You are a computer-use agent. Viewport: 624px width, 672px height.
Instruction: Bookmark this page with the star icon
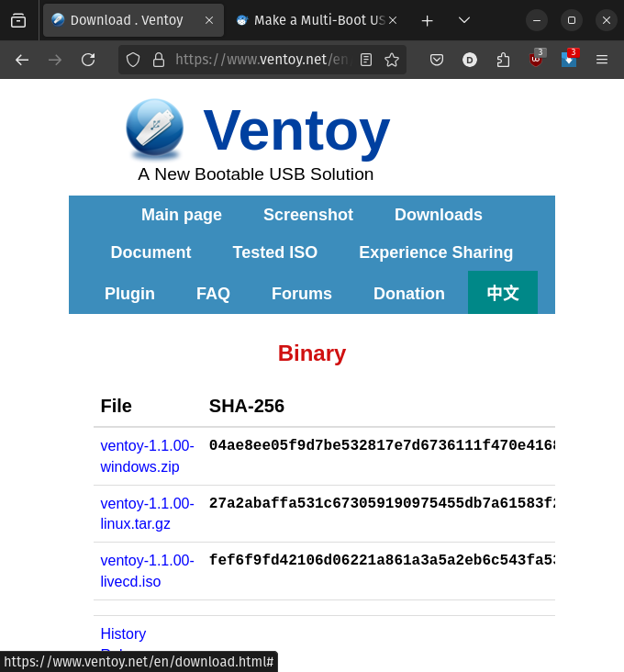[x=392, y=60]
